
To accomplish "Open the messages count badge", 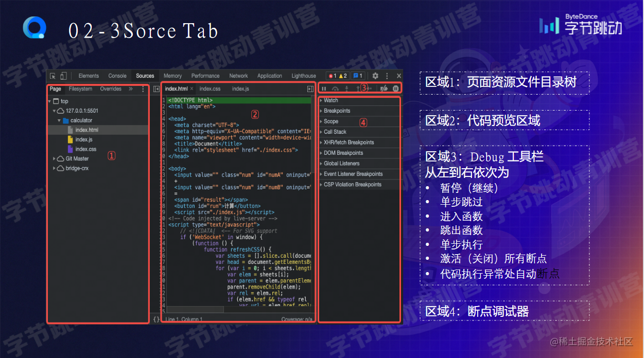I will click(358, 76).
